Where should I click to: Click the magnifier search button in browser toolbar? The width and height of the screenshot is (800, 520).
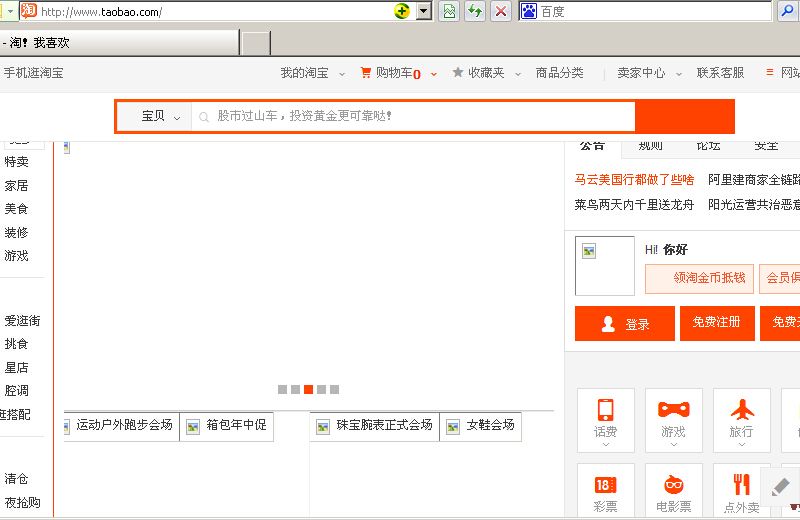pyautogui.click(x=787, y=11)
